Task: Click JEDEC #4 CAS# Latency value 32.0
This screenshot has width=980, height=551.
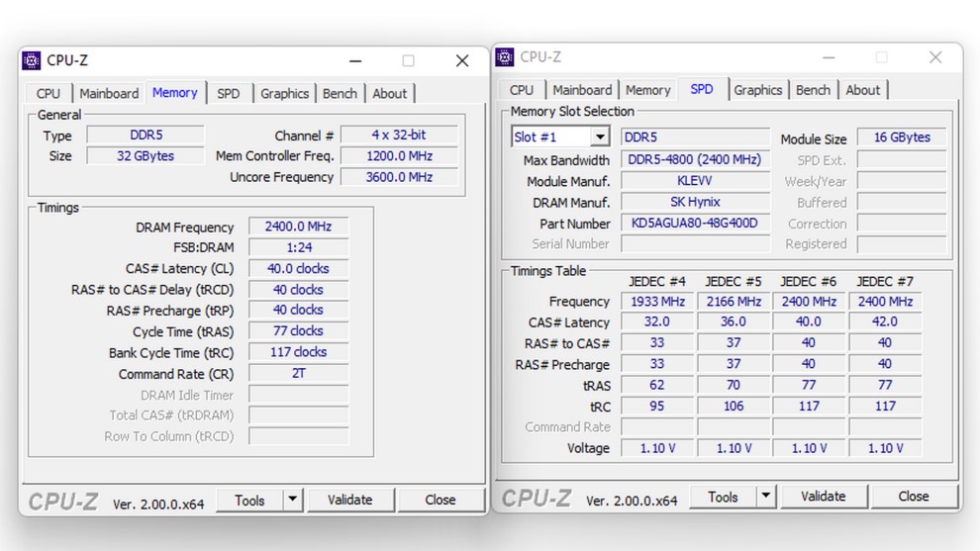Action: pyautogui.click(x=657, y=321)
